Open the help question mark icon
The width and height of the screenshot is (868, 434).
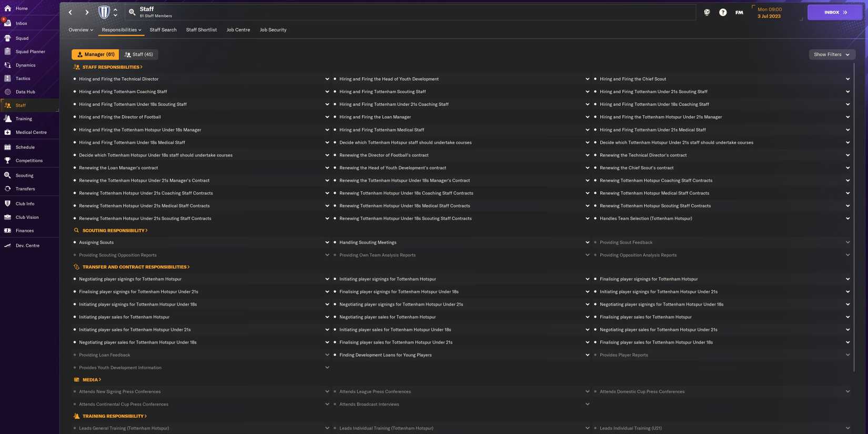723,13
